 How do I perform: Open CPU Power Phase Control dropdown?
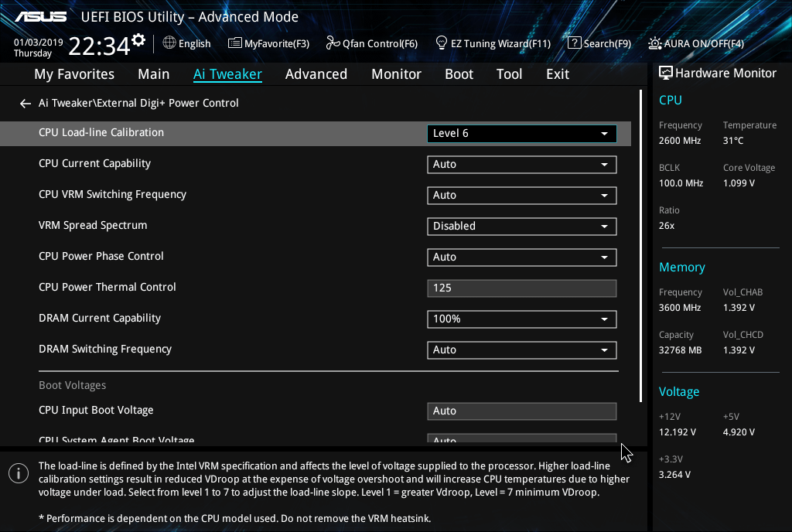point(522,257)
